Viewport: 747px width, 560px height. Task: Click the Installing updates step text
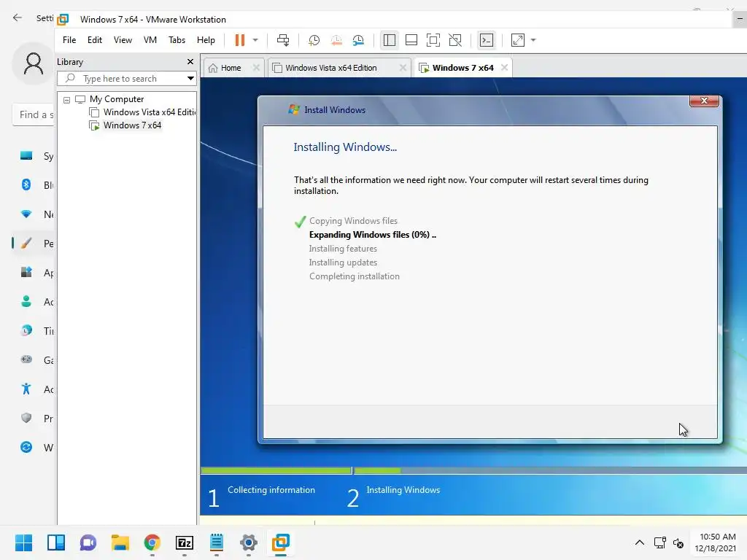click(x=343, y=262)
